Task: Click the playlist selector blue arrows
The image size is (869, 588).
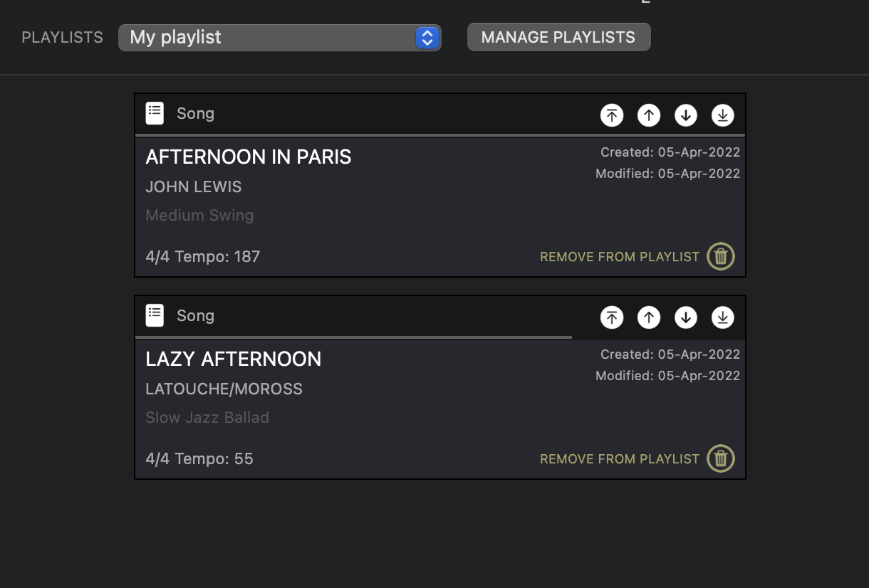Action: [427, 38]
